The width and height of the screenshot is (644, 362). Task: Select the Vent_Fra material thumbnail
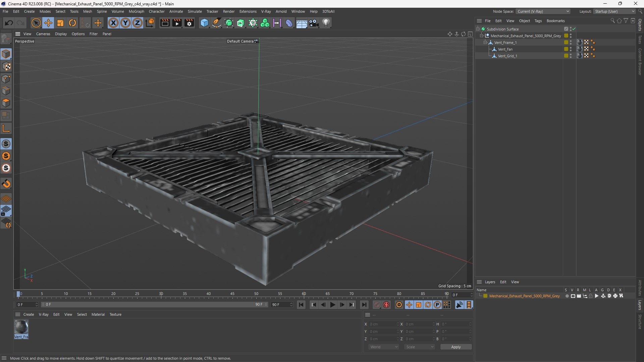pos(21,327)
